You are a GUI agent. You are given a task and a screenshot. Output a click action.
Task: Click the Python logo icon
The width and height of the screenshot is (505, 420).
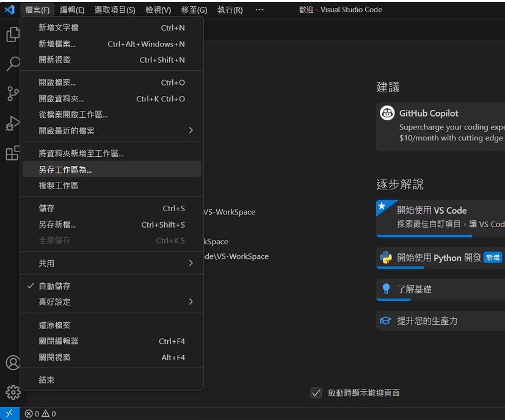386,258
